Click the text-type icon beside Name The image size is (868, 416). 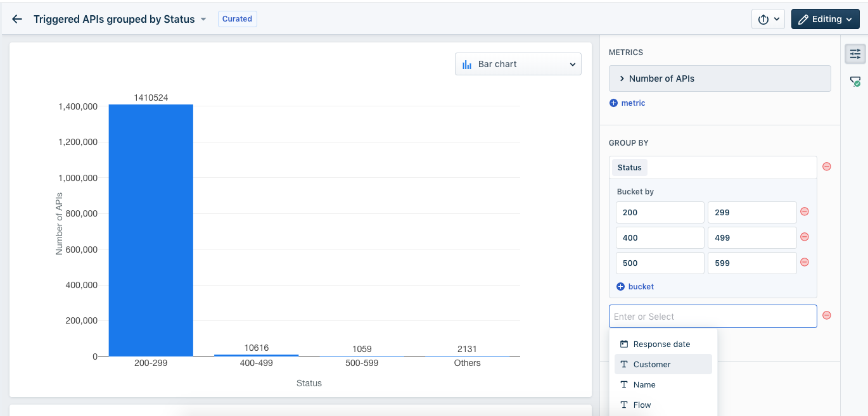624,384
